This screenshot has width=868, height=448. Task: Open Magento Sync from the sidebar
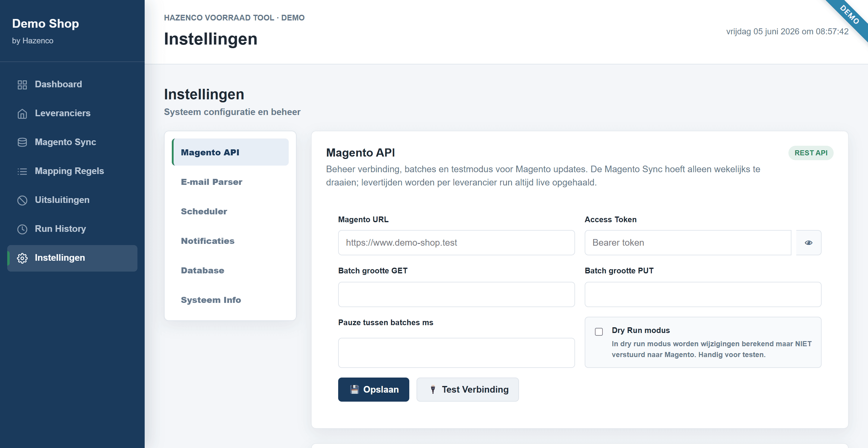click(x=72, y=142)
